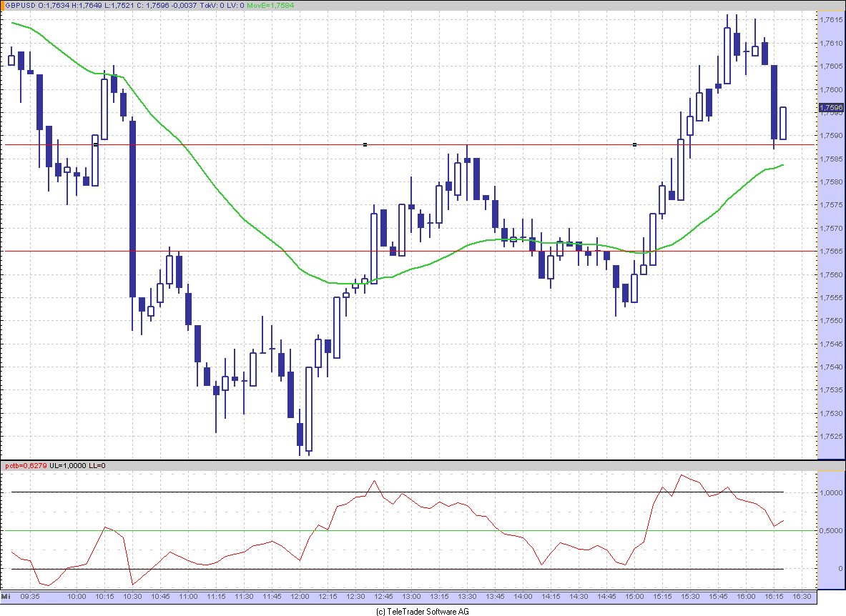Click the 0,5000 value on indicator axis

coord(831,530)
